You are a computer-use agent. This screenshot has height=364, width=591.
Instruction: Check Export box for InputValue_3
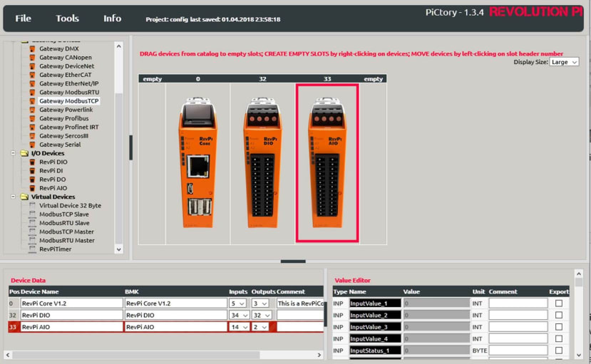(x=559, y=327)
